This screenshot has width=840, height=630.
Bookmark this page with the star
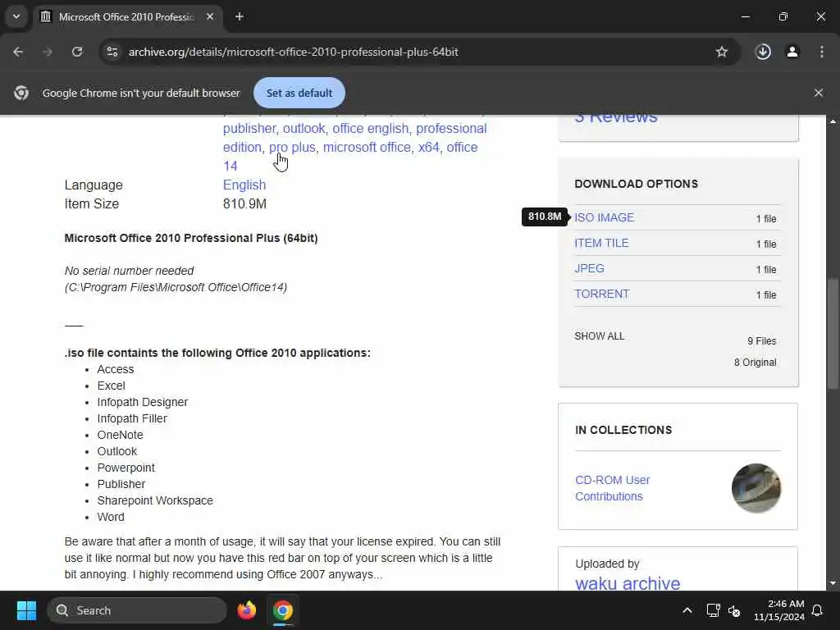[x=722, y=52]
